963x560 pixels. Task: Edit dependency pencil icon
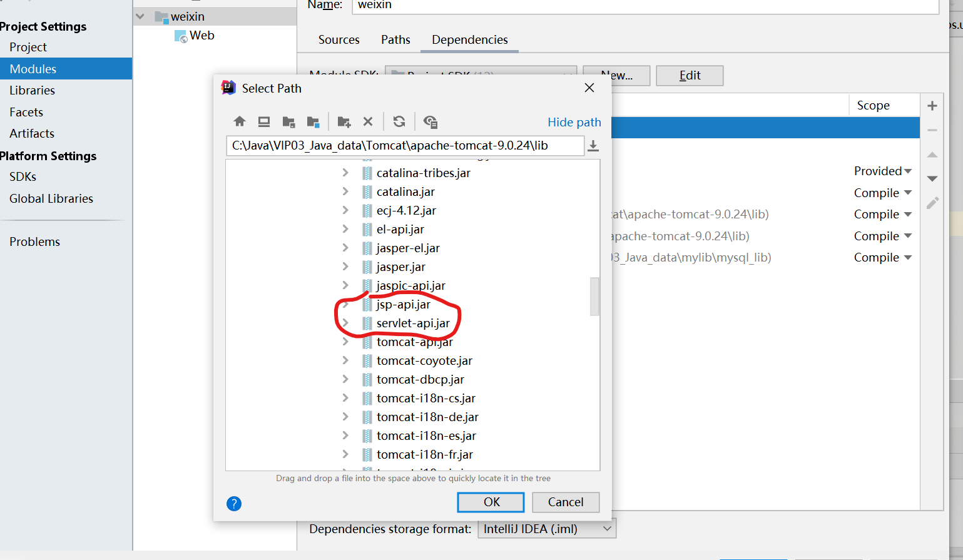coord(932,203)
